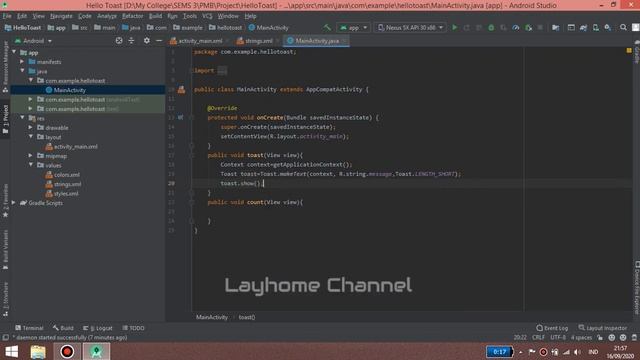Viewport: 640px width, 360px height.
Task: Click the yellow warning marker at editor top right
Action: (x=629, y=51)
